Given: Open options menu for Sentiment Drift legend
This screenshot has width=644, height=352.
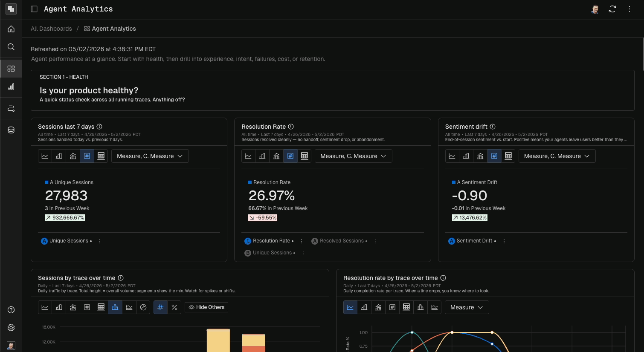Looking at the screenshot, I should pyautogui.click(x=504, y=241).
